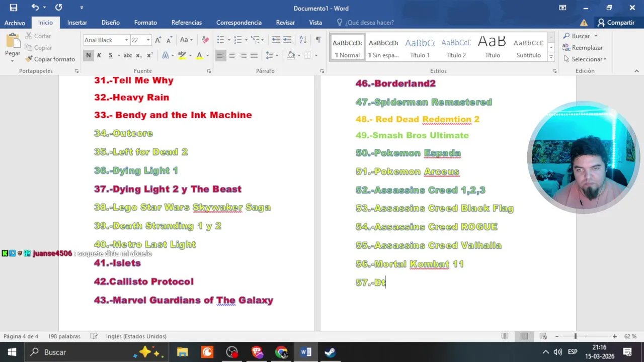Open Chrome from the taskbar

click(281, 352)
